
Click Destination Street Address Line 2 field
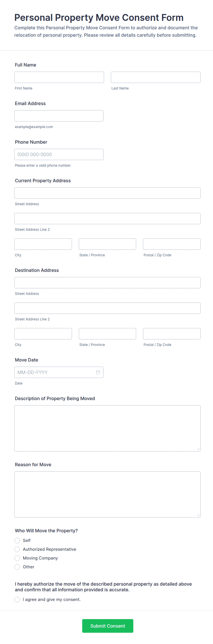[107, 308]
